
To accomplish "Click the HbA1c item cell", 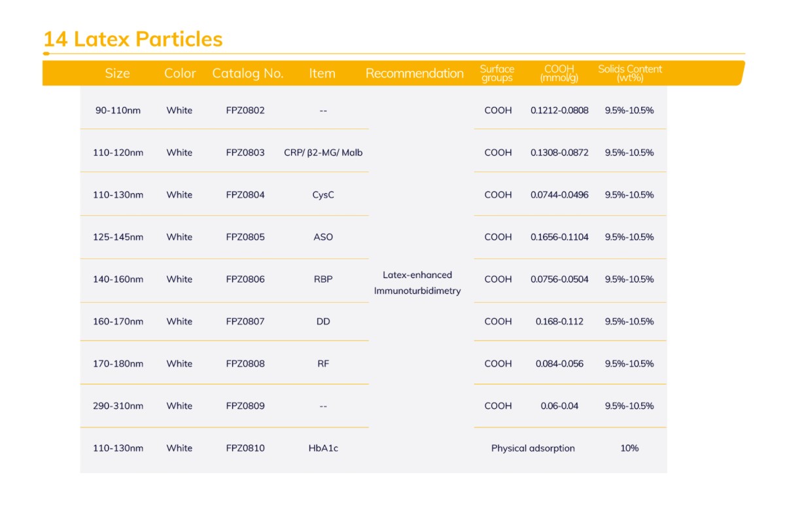I will coord(323,448).
